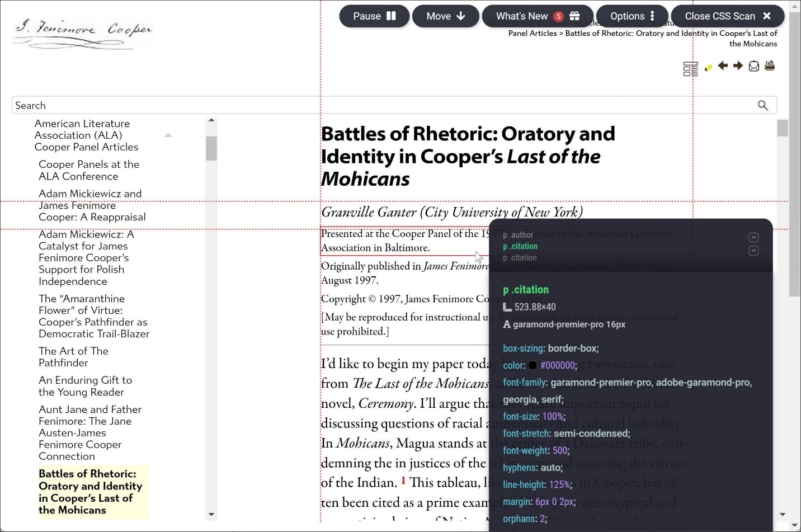Open the Move direction dropdown

(445, 16)
